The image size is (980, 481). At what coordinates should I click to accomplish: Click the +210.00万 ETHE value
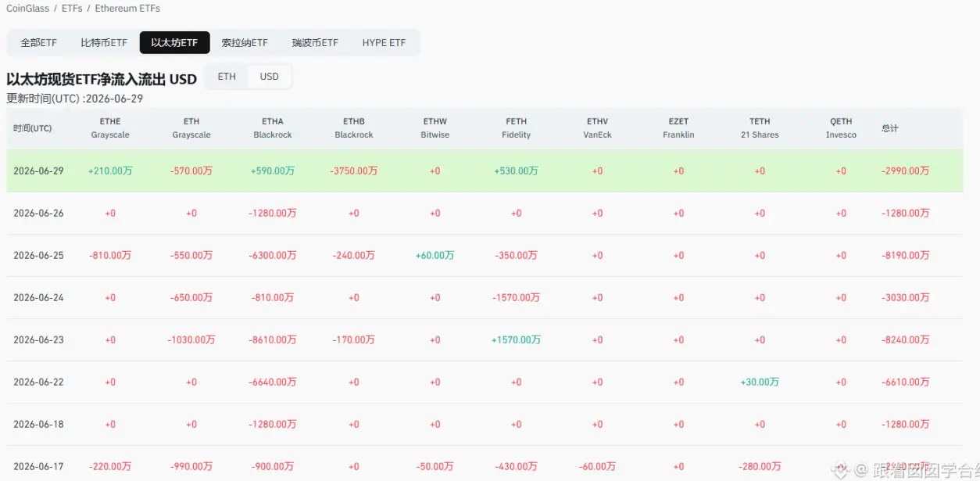110,171
